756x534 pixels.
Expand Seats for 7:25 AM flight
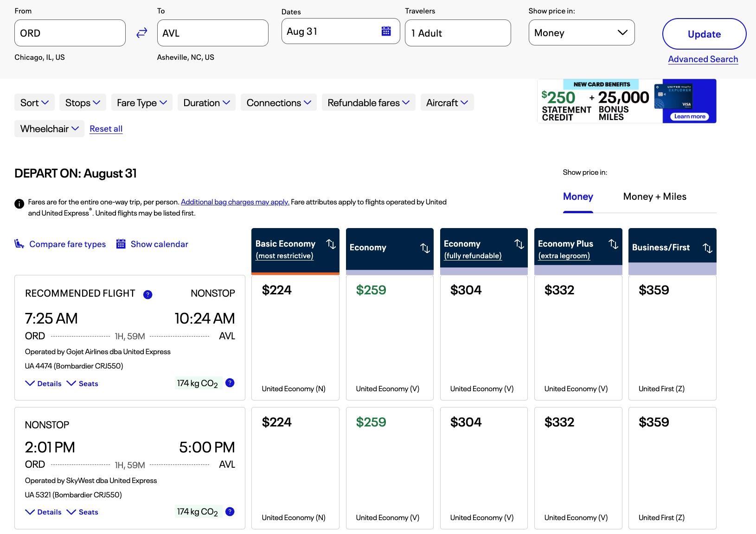pyautogui.click(x=83, y=383)
